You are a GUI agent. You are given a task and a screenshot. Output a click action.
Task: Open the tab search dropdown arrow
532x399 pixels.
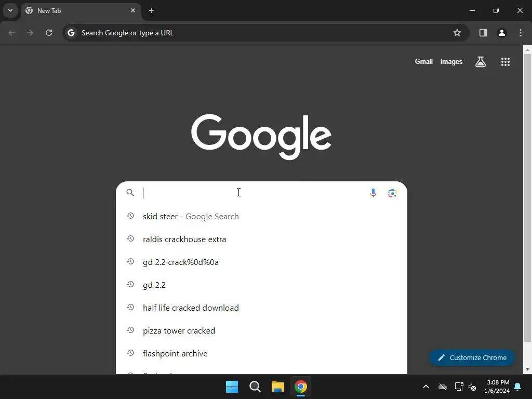tap(10, 10)
